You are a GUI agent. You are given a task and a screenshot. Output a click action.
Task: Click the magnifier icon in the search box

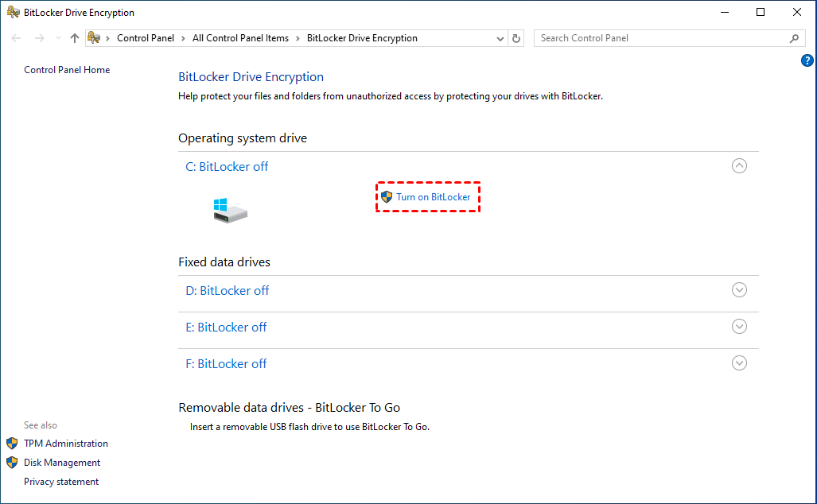coord(794,38)
